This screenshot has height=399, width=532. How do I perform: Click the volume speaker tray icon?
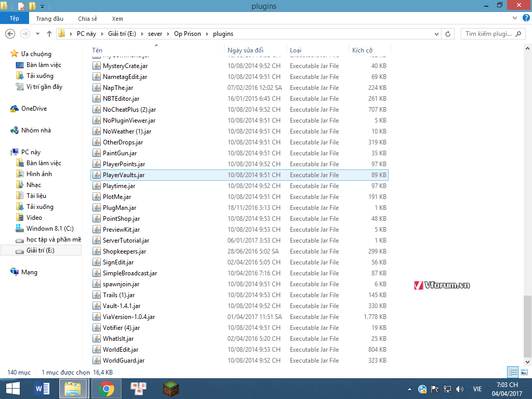[460, 389]
